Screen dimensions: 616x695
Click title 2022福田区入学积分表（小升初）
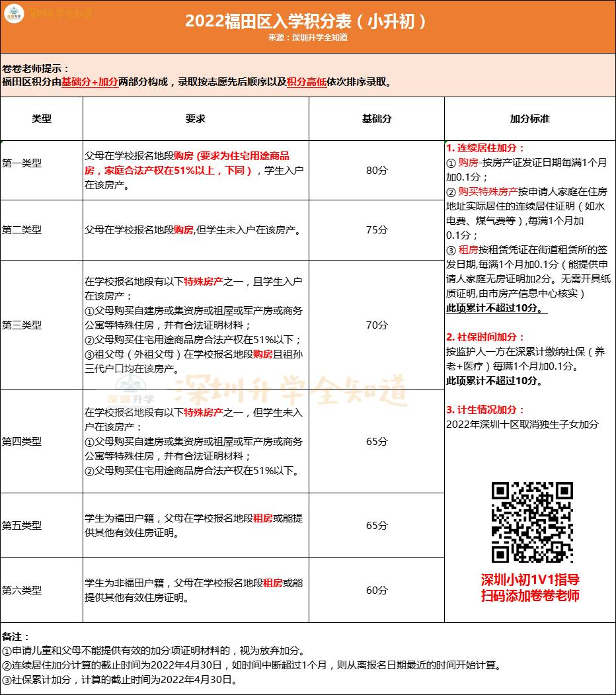(x=307, y=21)
